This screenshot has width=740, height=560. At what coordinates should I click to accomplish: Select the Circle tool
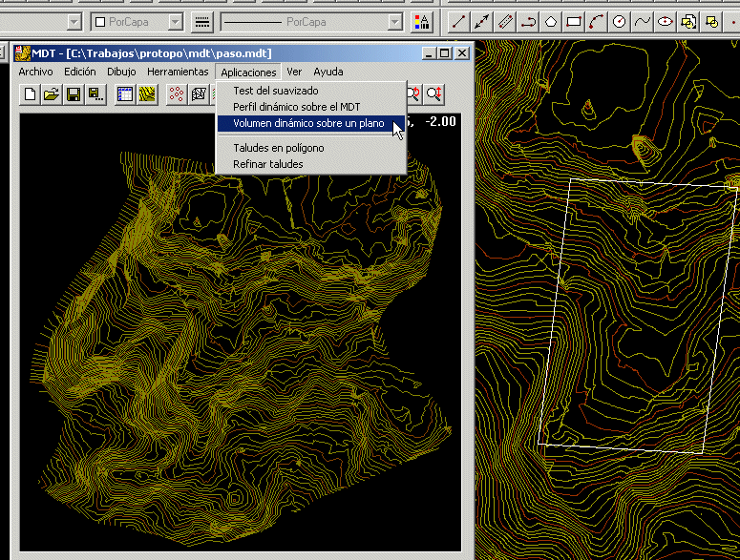click(x=620, y=22)
